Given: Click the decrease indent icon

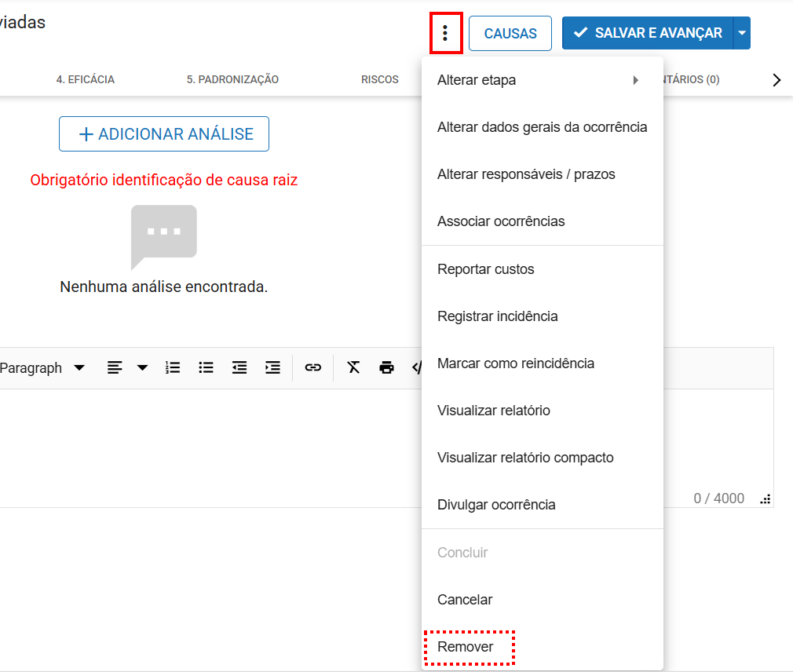Looking at the screenshot, I should (239, 367).
